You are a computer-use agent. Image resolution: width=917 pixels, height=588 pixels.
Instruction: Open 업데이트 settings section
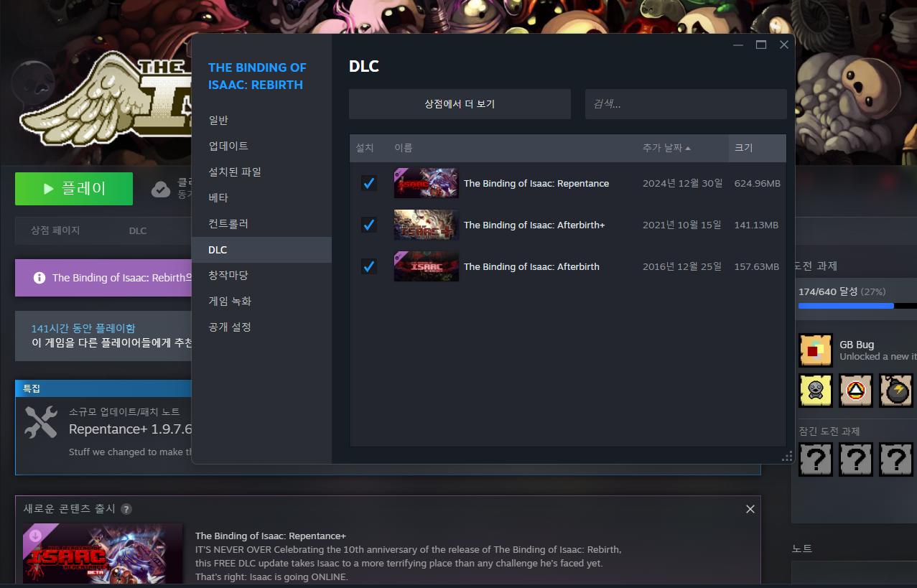pos(261,146)
